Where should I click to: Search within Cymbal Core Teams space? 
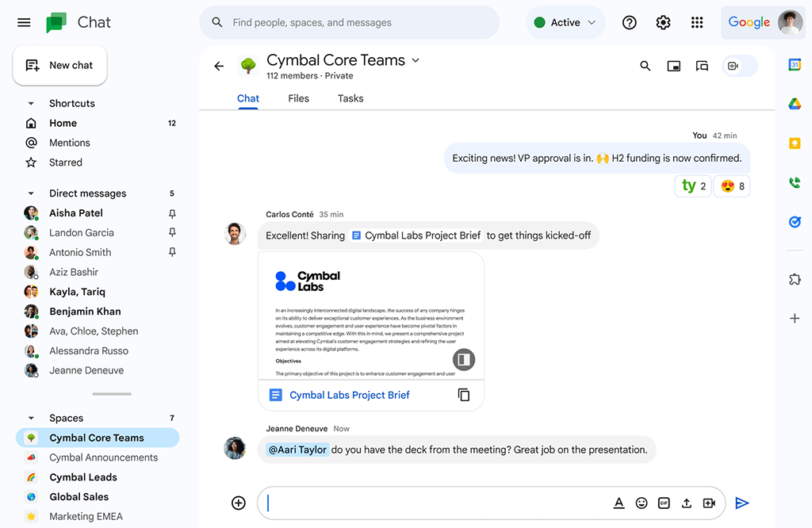point(645,66)
